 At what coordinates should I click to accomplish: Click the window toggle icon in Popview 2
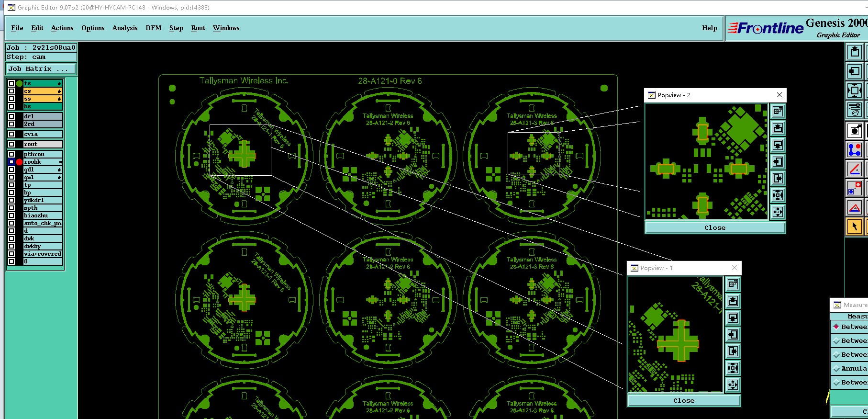[x=778, y=112]
